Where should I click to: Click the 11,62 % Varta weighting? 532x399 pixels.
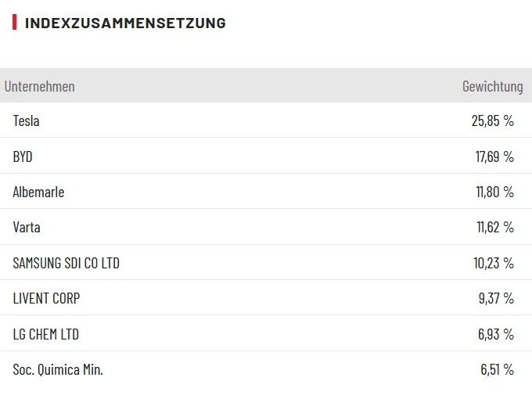tap(495, 227)
